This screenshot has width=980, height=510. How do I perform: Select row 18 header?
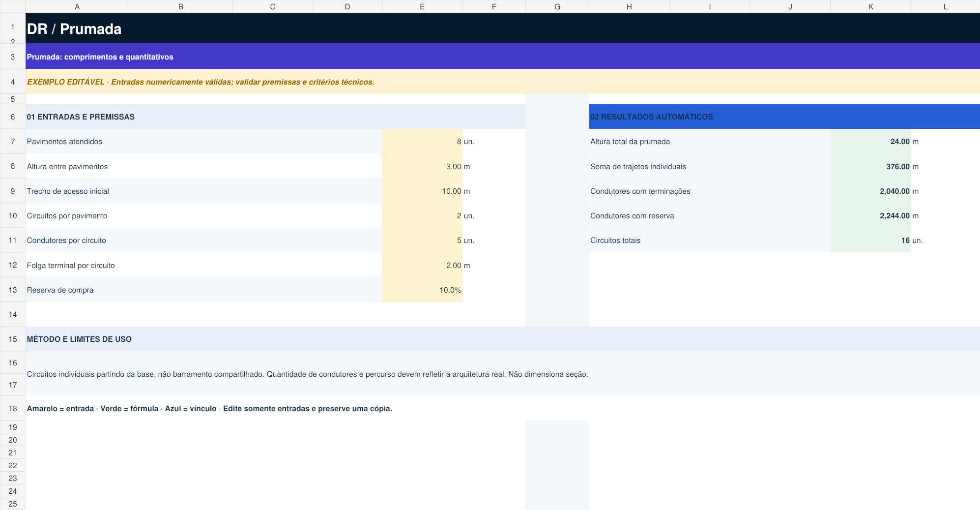(x=13, y=408)
